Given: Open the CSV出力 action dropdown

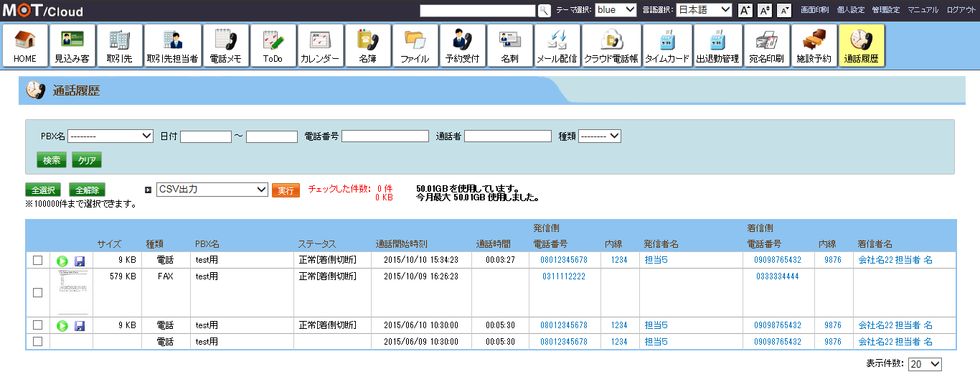Looking at the screenshot, I should [x=212, y=190].
